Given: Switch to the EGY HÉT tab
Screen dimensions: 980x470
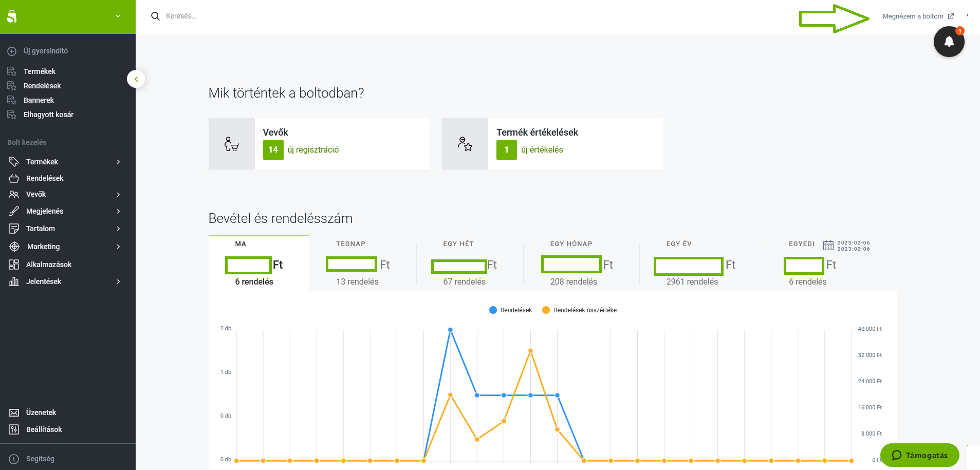Looking at the screenshot, I should [x=458, y=244].
